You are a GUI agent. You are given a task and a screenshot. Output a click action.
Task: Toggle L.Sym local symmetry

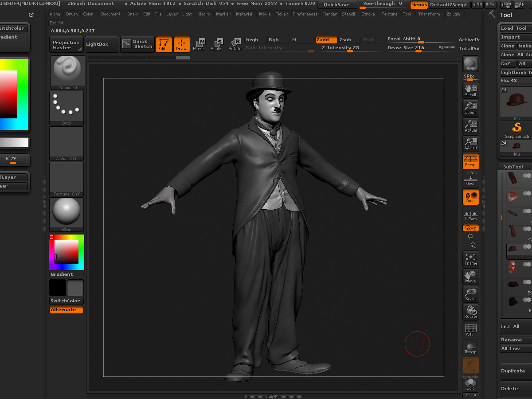pos(470,216)
